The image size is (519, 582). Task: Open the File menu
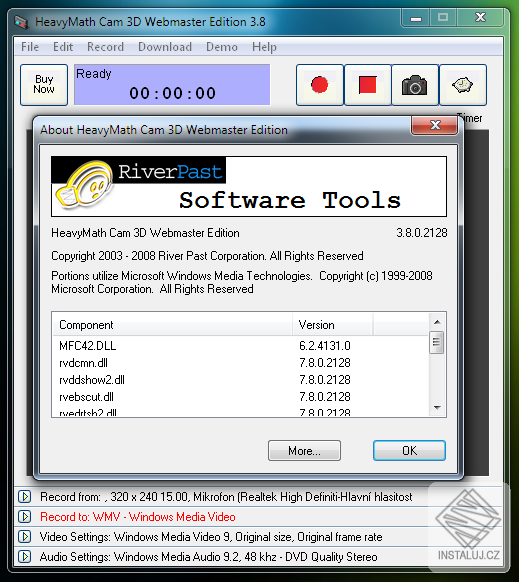(30, 47)
